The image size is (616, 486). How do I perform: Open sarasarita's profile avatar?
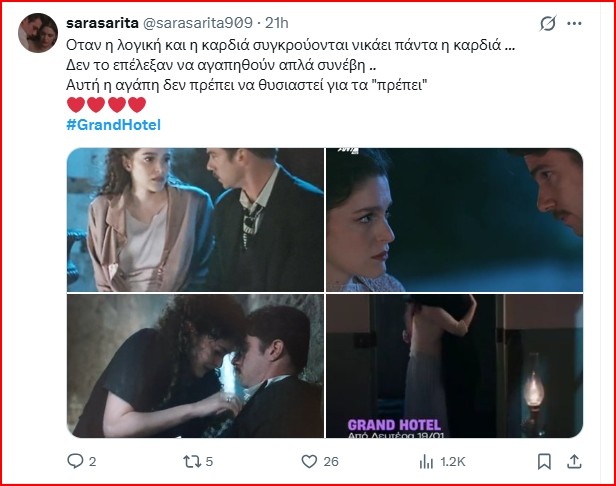pyautogui.click(x=38, y=33)
